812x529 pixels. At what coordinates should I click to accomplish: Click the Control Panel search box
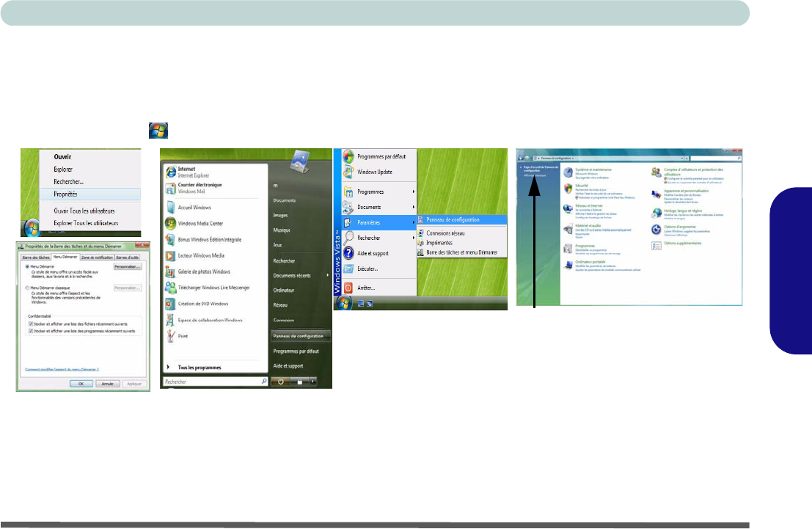pyautogui.click(x=716, y=158)
